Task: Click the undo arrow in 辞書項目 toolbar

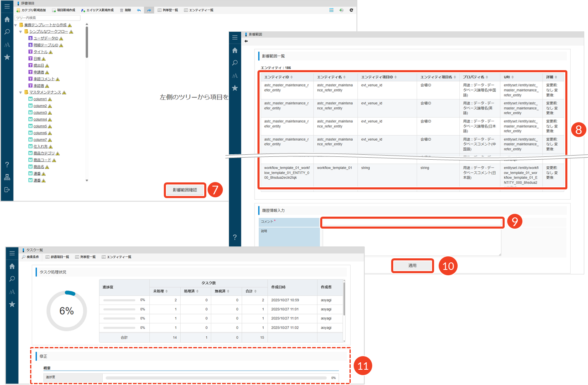Action: (139, 10)
